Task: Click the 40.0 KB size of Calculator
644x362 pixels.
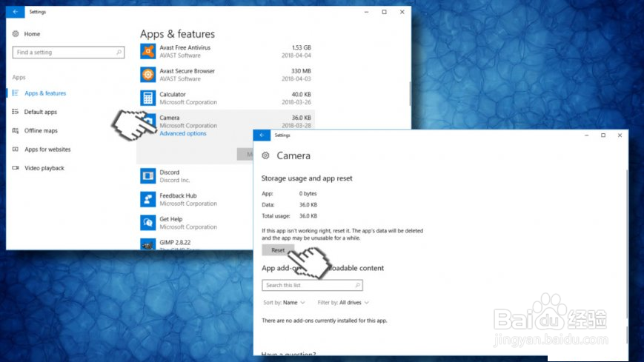Action: pos(301,95)
